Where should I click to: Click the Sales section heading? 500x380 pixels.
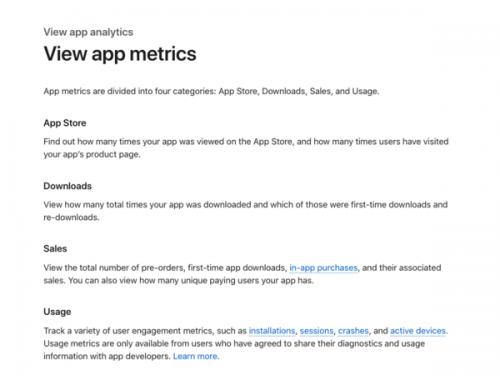pyautogui.click(x=55, y=249)
